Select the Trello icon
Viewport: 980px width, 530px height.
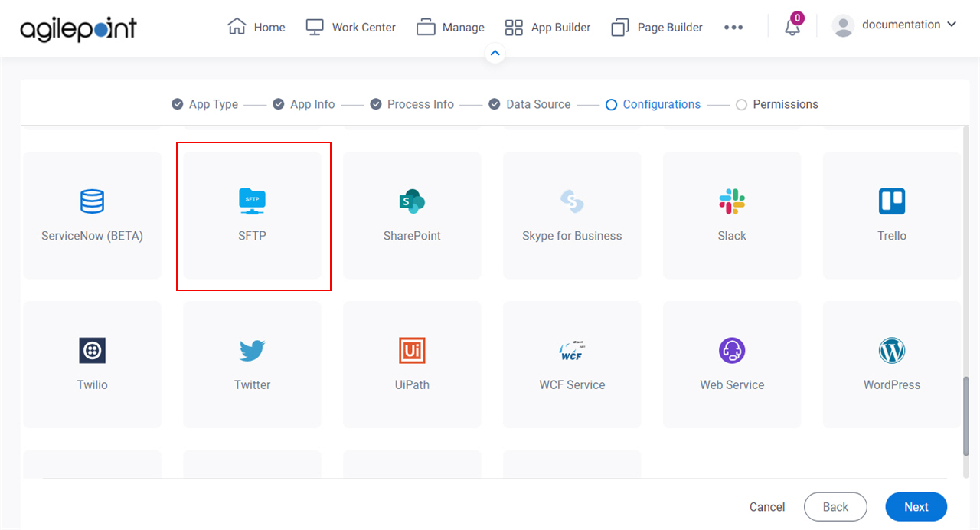pos(892,201)
